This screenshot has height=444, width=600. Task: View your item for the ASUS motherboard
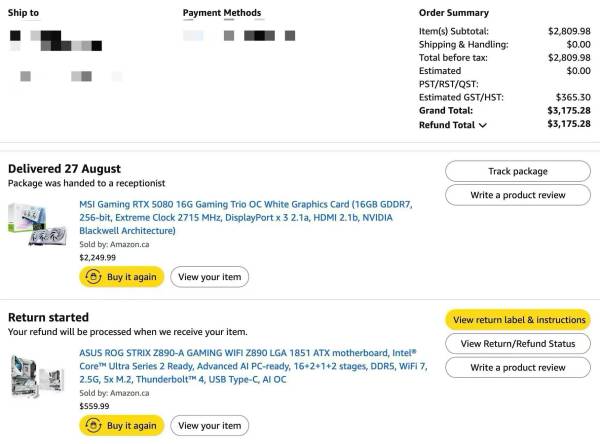click(x=209, y=426)
